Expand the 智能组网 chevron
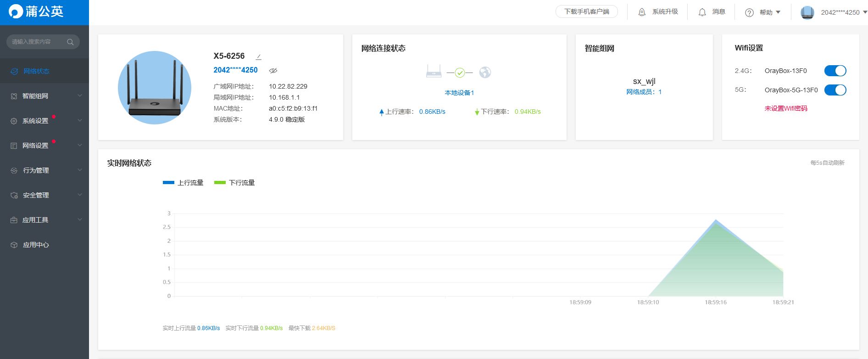The width and height of the screenshot is (868, 359). pos(80,95)
